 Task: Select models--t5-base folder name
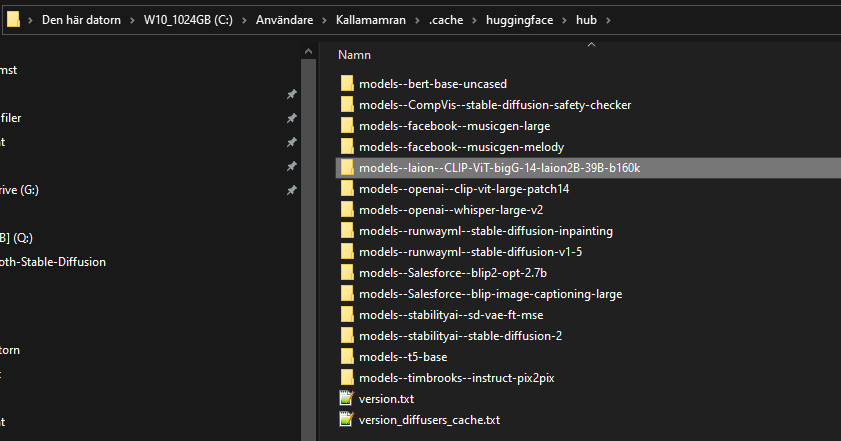[403, 356]
